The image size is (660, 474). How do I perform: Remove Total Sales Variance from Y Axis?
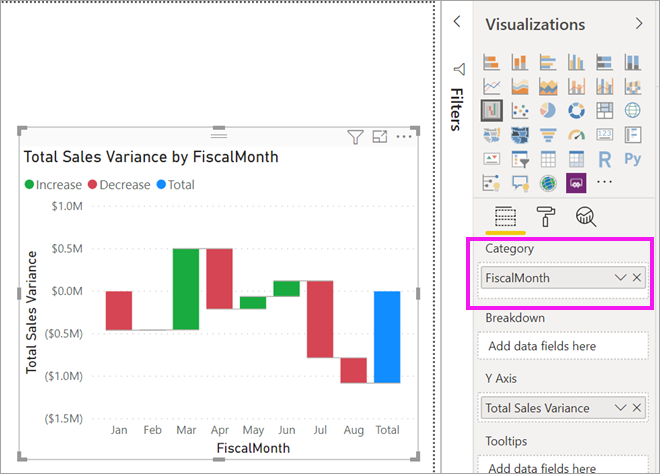pos(637,407)
